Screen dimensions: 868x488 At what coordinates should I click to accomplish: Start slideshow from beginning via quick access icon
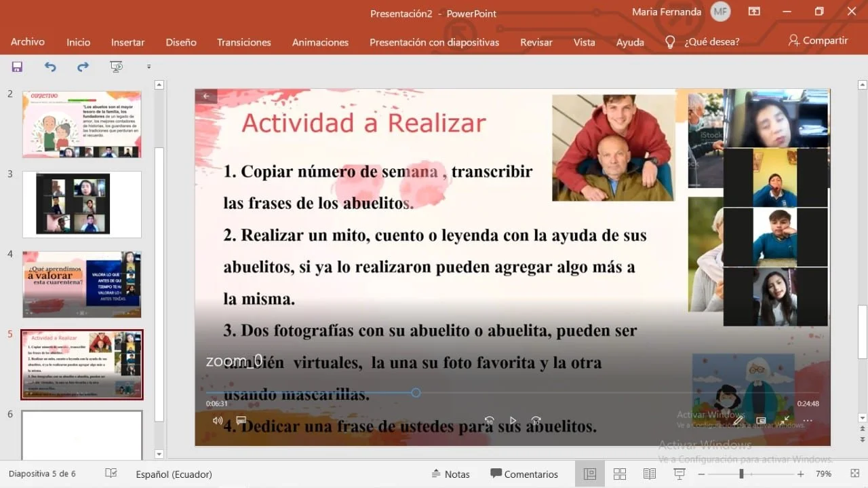pos(117,67)
